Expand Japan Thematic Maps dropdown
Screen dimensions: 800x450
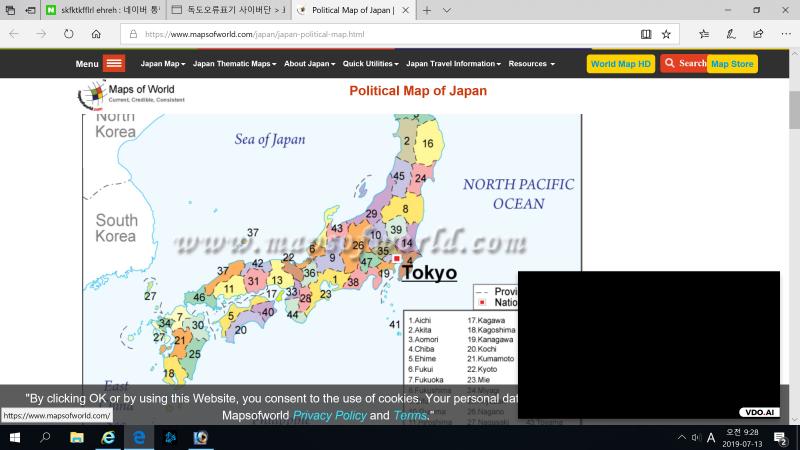(x=235, y=64)
